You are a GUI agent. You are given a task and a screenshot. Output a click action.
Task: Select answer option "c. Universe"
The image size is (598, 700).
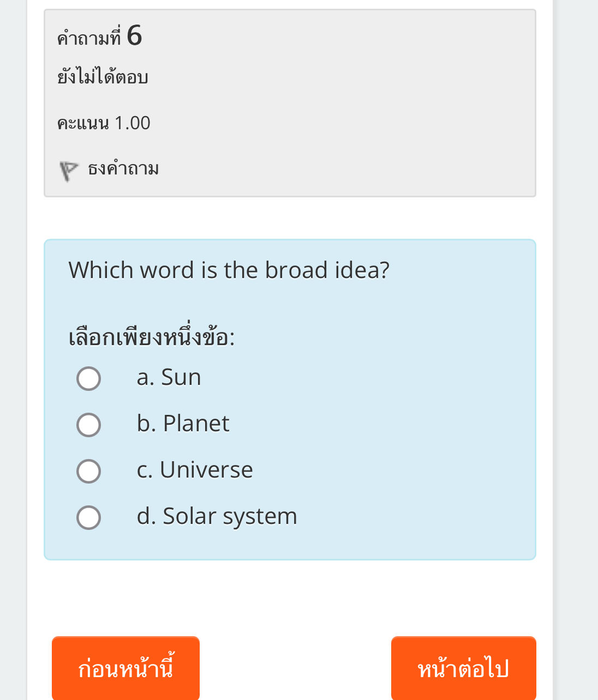pyautogui.click(x=88, y=470)
